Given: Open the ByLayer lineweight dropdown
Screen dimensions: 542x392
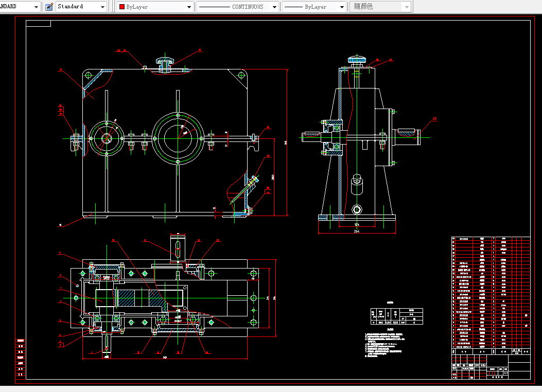Looking at the screenshot, I should [x=314, y=7].
